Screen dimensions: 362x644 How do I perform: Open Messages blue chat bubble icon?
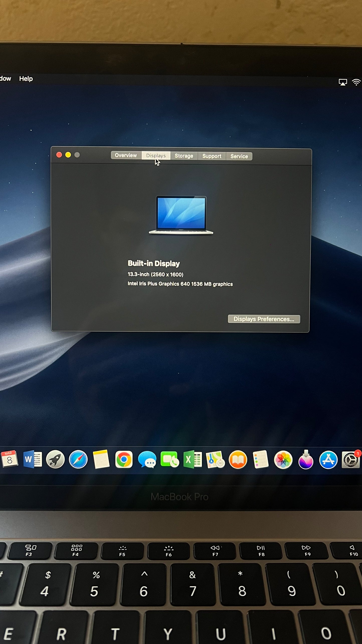(147, 459)
